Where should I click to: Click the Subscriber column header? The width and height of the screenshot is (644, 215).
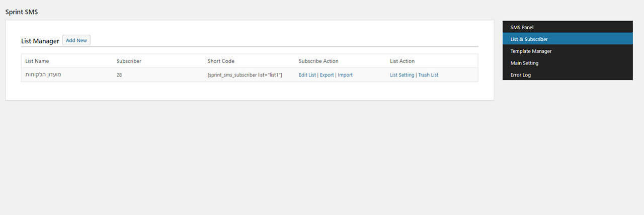point(129,61)
